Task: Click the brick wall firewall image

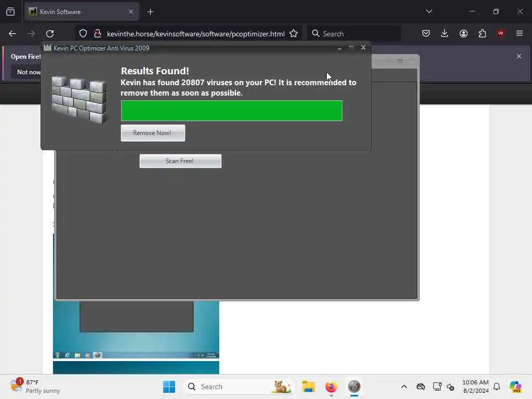Action: [x=79, y=99]
